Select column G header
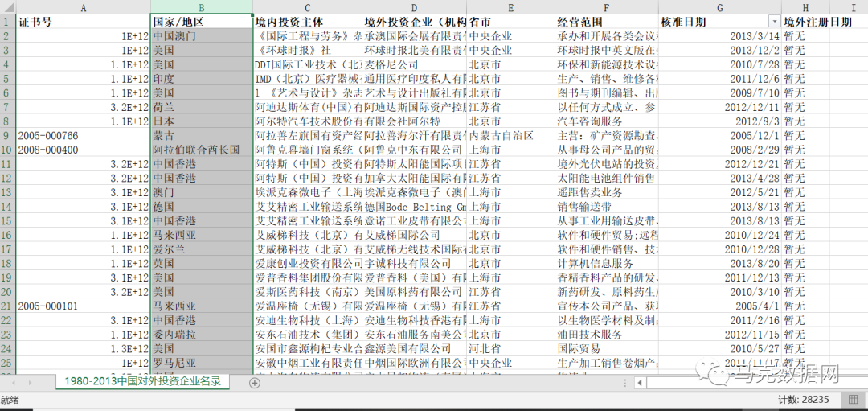868x411 pixels. (719, 7)
